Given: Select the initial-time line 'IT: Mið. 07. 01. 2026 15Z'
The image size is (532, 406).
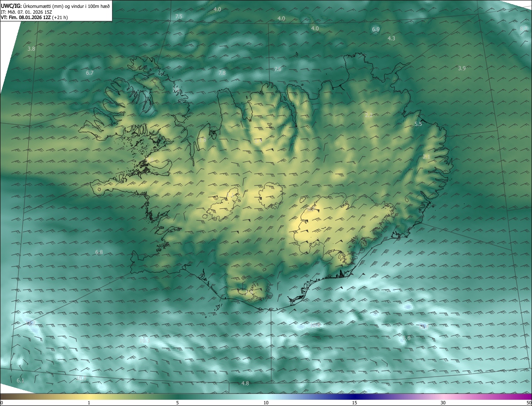Looking at the screenshot, I should point(27,12).
